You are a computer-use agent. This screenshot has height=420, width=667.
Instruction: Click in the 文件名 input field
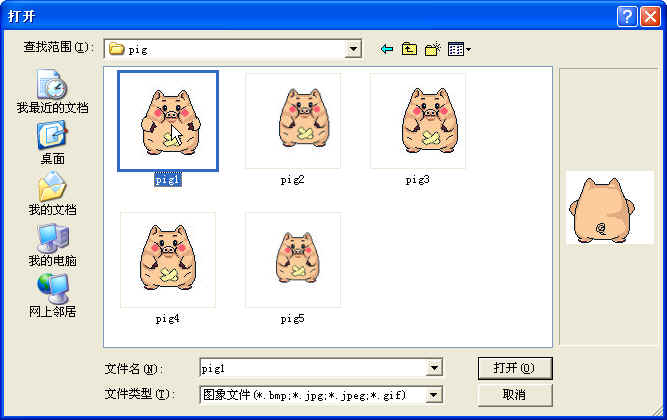pyautogui.click(x=313, y=368)
